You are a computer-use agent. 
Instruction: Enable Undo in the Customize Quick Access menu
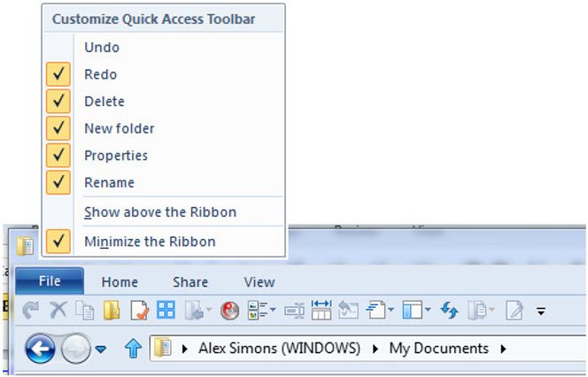(x=164, y=47)
